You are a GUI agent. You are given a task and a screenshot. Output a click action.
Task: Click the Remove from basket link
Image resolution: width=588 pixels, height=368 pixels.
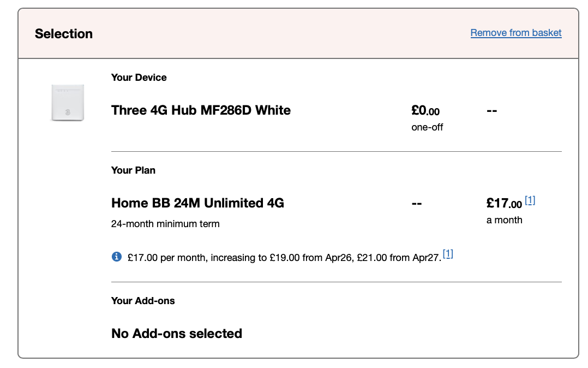(x=515, y=33)
